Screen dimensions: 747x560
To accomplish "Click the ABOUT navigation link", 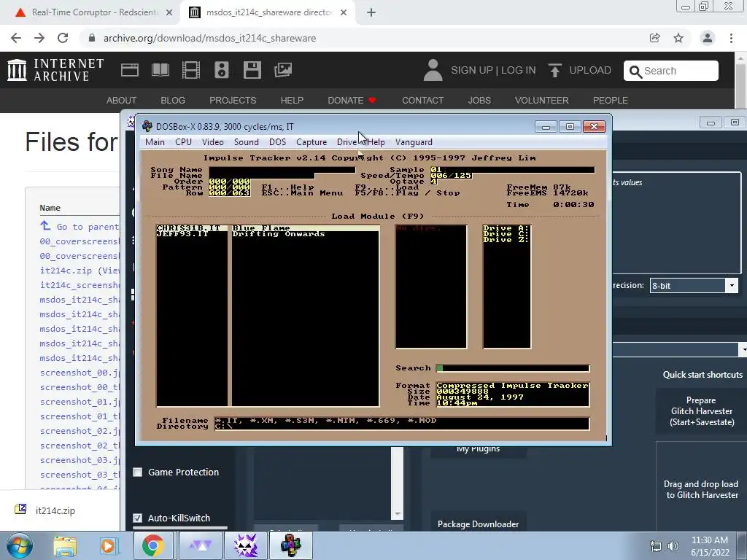I will [121, 101].
